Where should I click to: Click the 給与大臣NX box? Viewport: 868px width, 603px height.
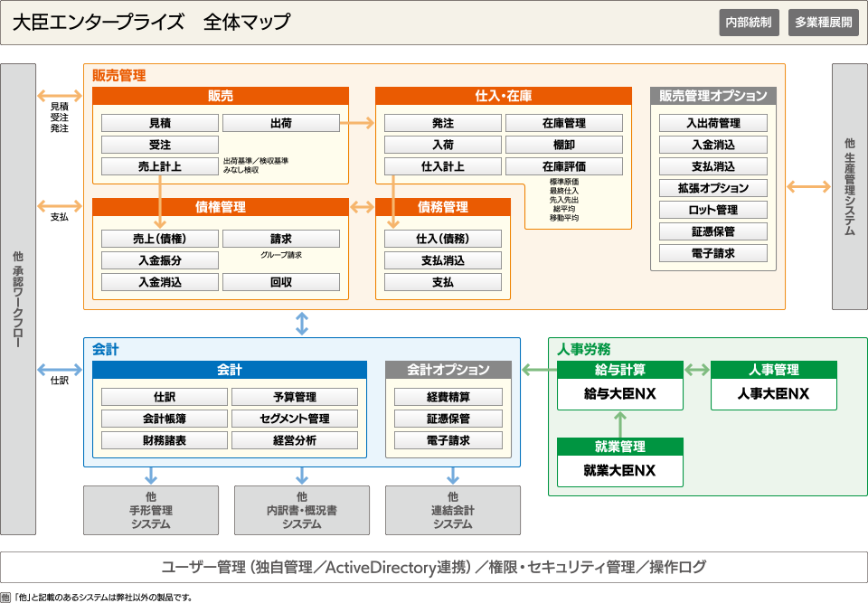click(x=620, y=393)
